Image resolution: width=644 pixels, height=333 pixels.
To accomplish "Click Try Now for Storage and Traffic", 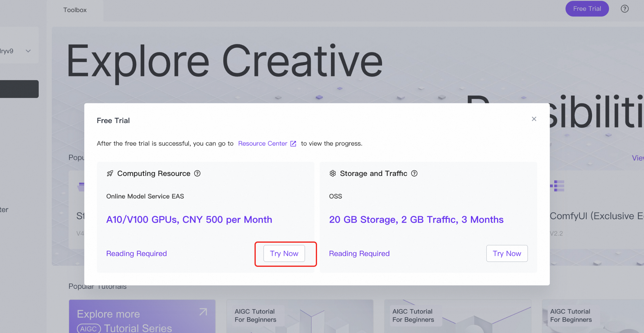I will 507,254.
